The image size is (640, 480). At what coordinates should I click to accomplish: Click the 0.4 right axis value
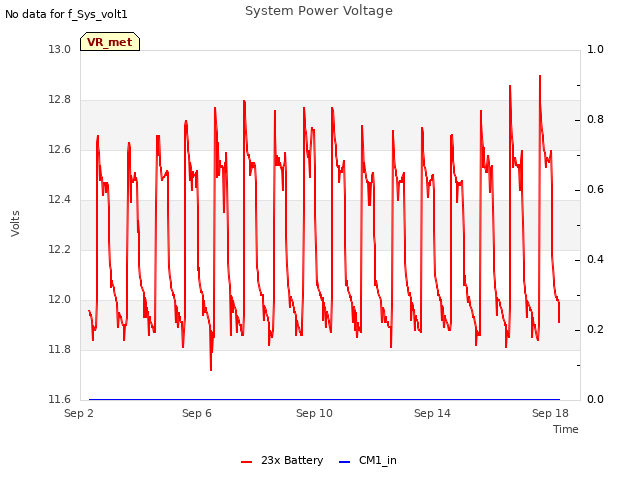click(596, 260)
